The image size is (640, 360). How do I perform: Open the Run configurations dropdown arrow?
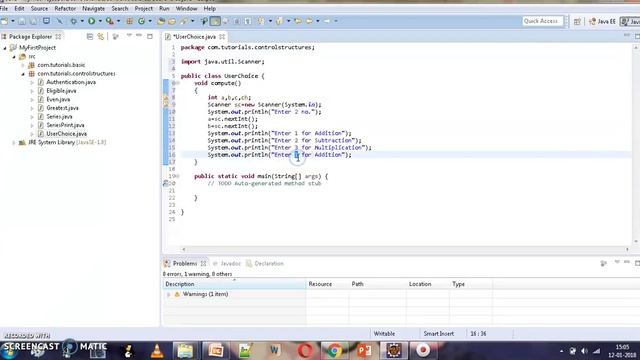100,21
